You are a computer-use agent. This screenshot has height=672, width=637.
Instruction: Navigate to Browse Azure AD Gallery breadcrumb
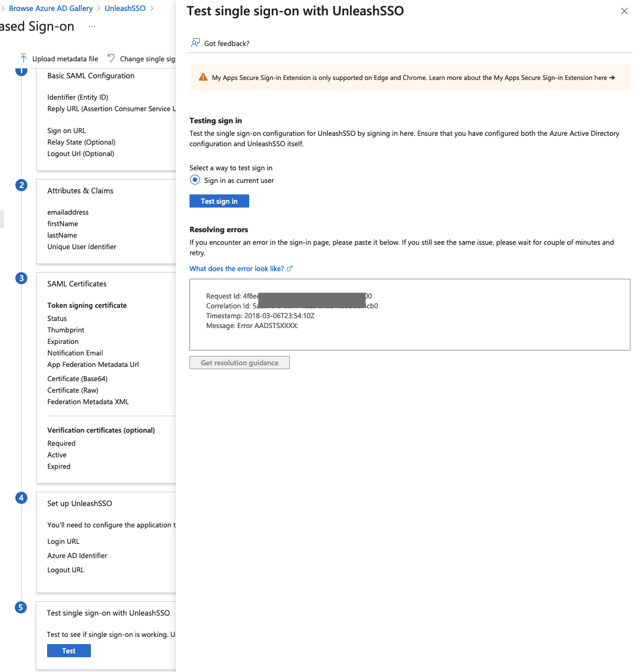pos(50,8)
